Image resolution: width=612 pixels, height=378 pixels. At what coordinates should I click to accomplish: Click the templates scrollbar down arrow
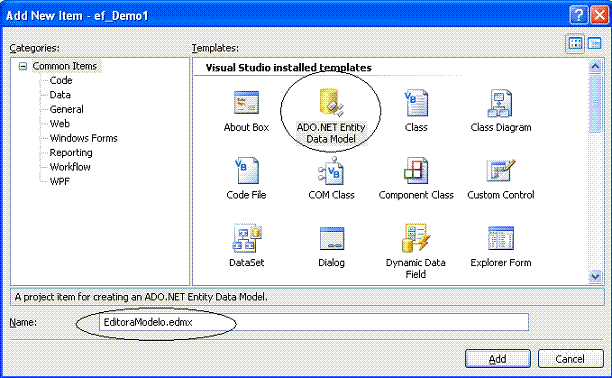(595, 276)
